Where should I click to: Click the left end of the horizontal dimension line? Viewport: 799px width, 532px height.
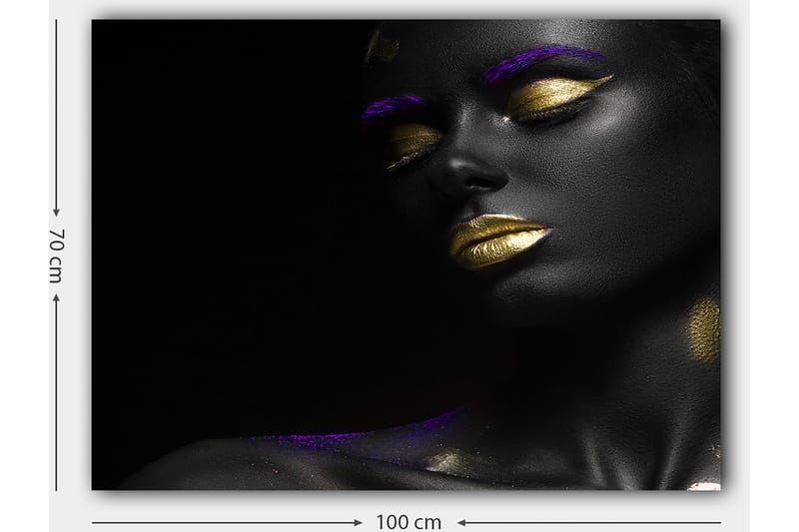pos(95,522)
